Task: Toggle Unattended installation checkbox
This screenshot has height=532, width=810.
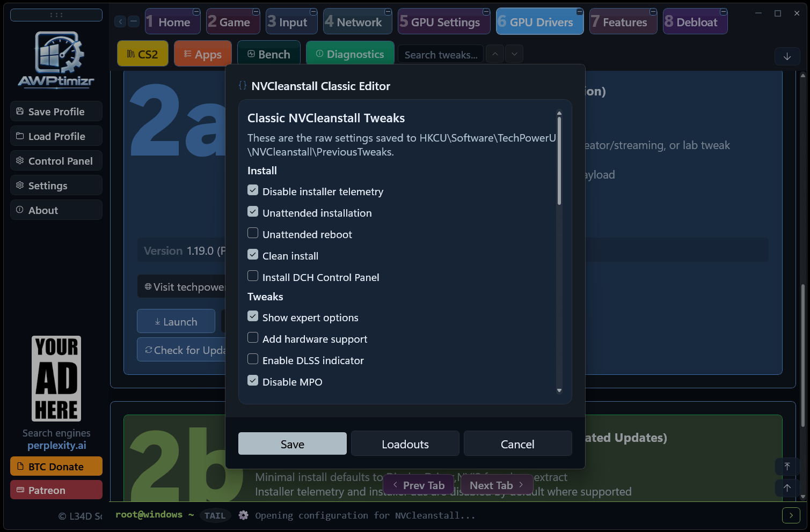Action: point(253,212)
